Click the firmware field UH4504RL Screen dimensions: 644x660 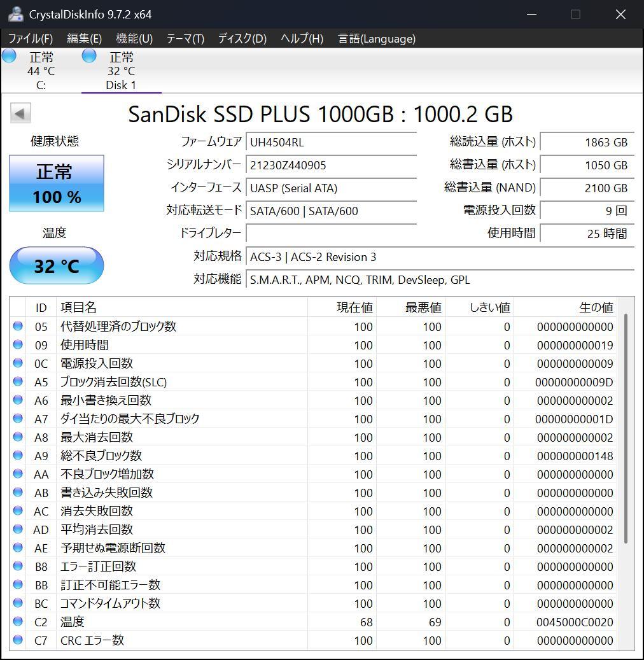click(x=331, y=142)
